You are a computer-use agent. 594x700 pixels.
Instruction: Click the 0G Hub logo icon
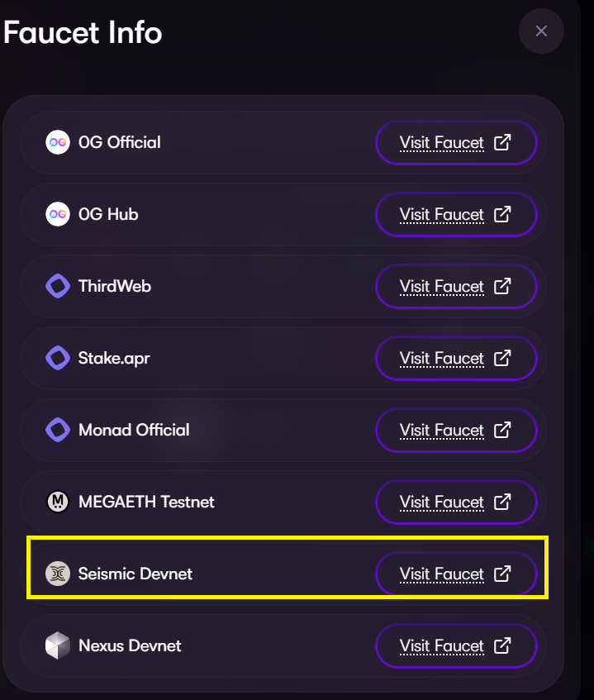click(x=58, y=214)
